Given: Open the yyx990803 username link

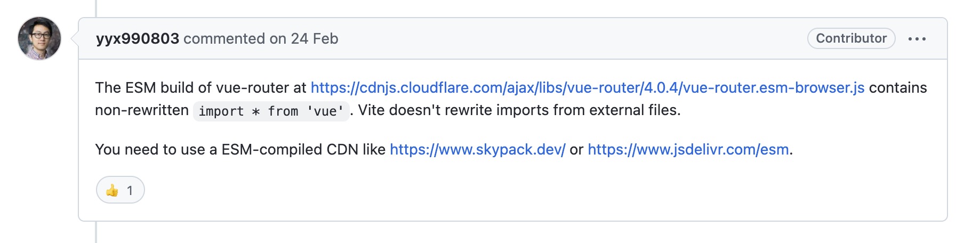Looking at the screenshot, I should coord(138,38).
